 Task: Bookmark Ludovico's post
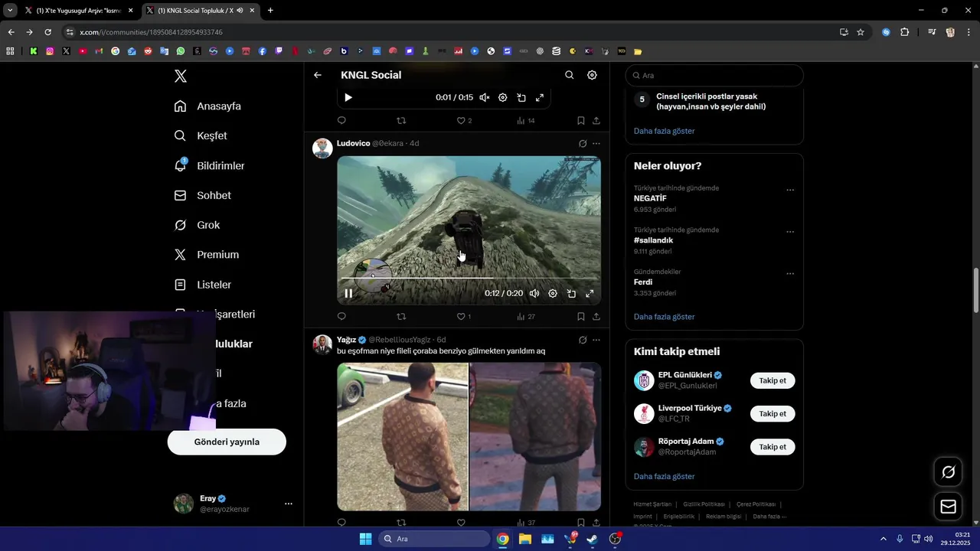[x=581, y=317]
